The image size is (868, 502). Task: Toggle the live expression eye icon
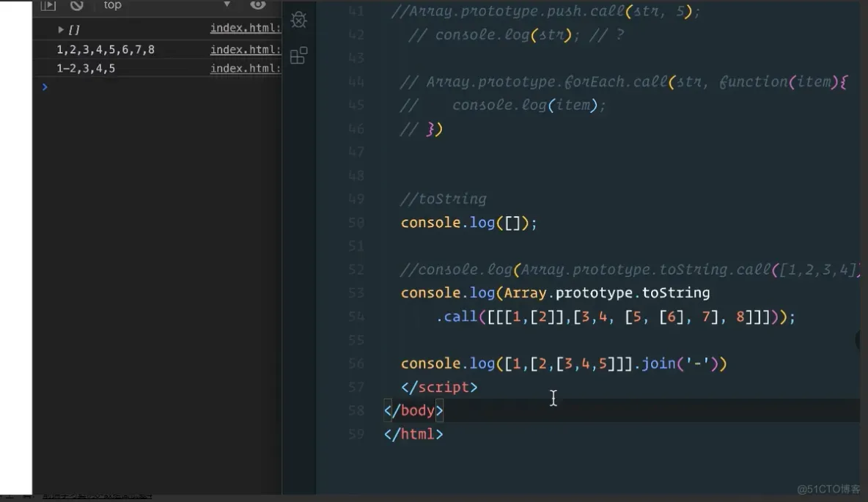257,5
